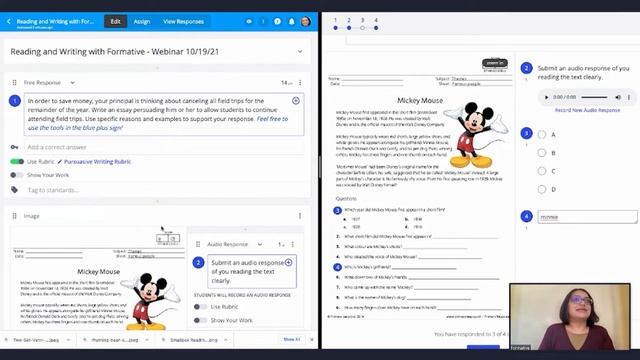Open the Free Response type dropdown
This screenshot has height=360, width=640.
[x=72, y=82]
